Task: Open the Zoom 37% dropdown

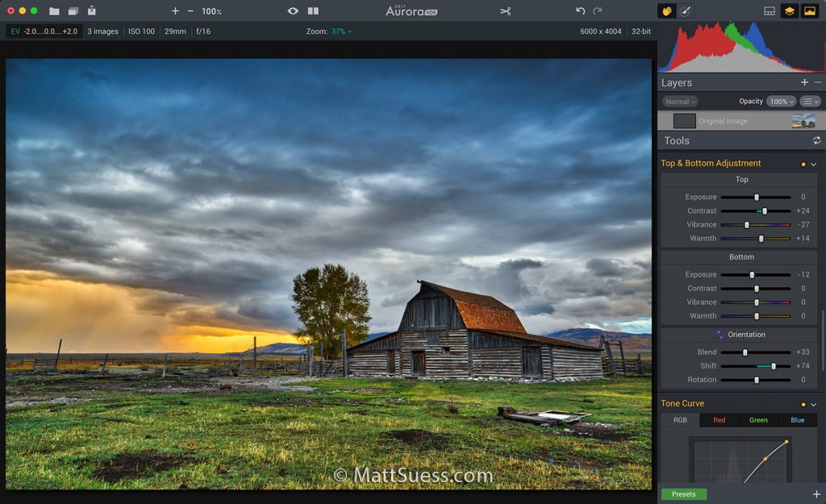Action: [x=341, y=31]
